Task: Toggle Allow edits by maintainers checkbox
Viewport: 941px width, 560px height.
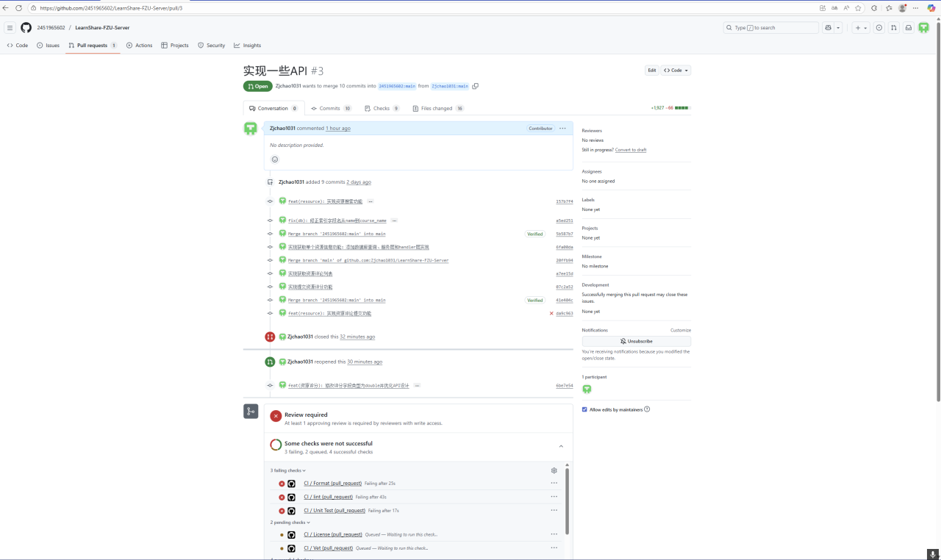Action: (584, 409)
